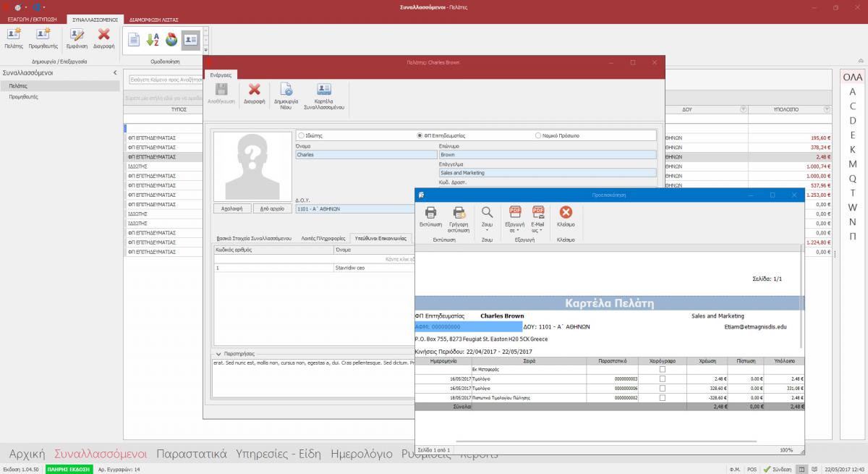The height and width of the screenshot is (474, 868).
Task: Open the Βασικά Στοιχεία Συναλλασσόμενου tab
Action: click(x=254, y=237)
